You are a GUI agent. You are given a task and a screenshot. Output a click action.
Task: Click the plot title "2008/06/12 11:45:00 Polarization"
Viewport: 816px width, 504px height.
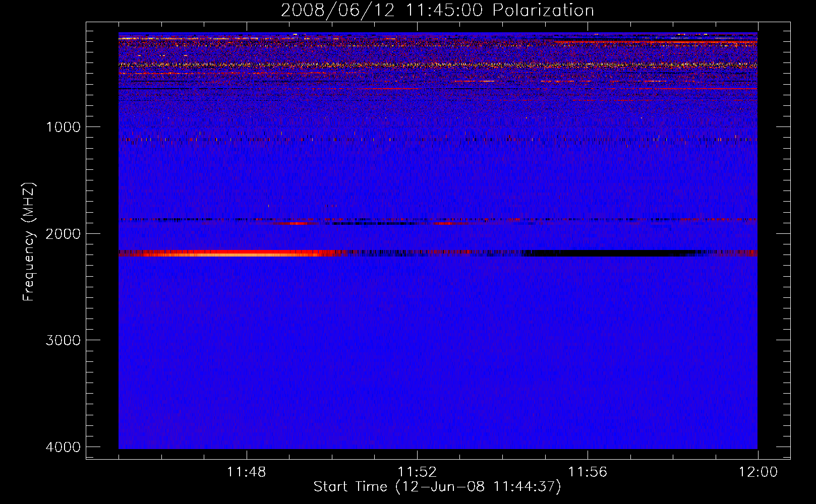tap(437, 11)
